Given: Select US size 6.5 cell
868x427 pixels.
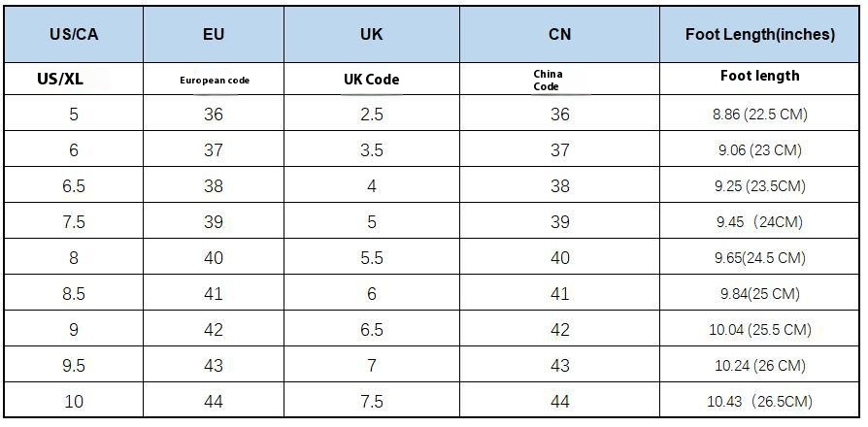Looking at the screenshot, I should 74,186.
